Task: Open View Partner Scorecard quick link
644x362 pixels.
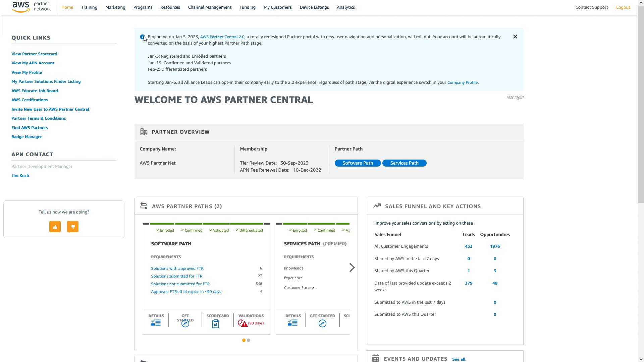Action: pos(34,54)
